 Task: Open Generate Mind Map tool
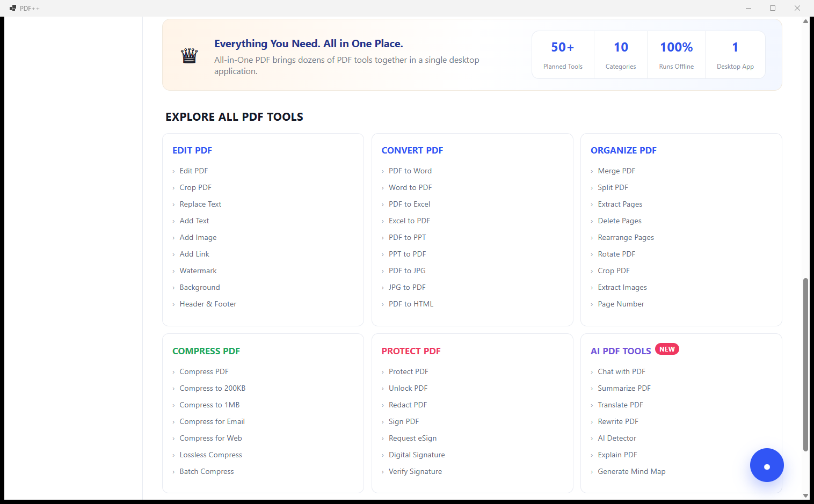tap(631, 471)
